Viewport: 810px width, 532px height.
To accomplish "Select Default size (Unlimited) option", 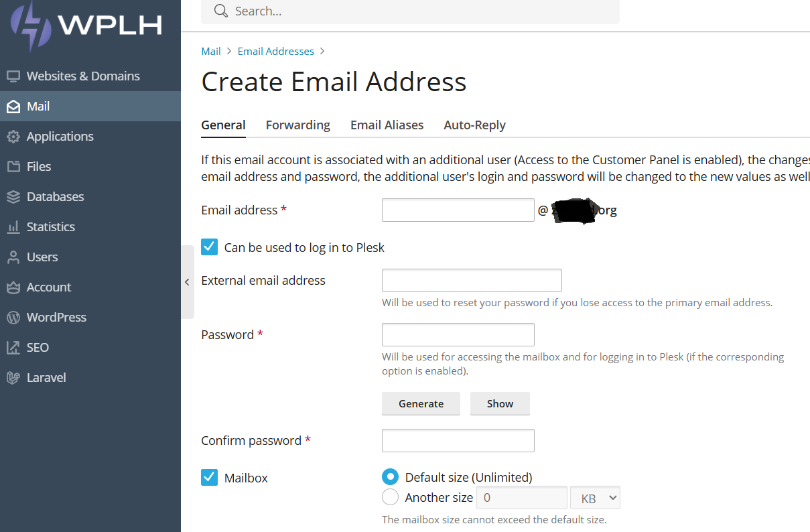I will point(390,477).
